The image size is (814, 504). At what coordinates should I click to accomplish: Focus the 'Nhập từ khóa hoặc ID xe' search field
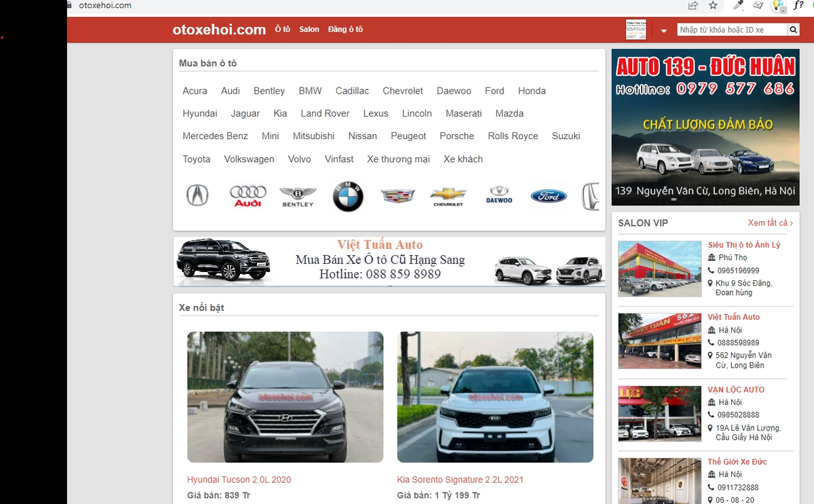click(x=732, y=30)
